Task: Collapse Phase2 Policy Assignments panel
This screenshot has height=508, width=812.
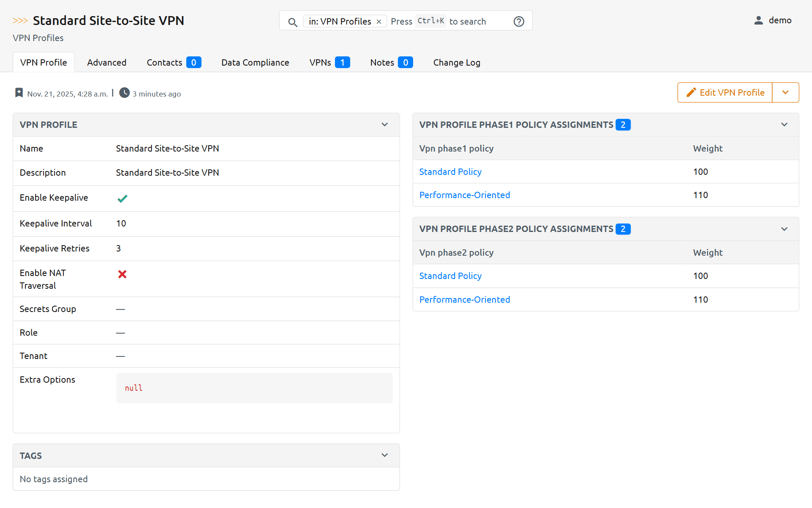Action: click(x=784, y=229)
